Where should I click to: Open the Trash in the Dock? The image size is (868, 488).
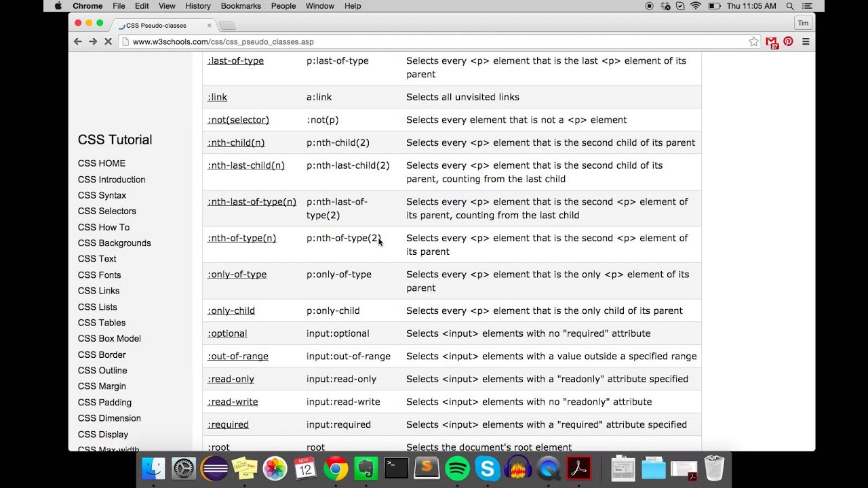[x=714, y=468]
